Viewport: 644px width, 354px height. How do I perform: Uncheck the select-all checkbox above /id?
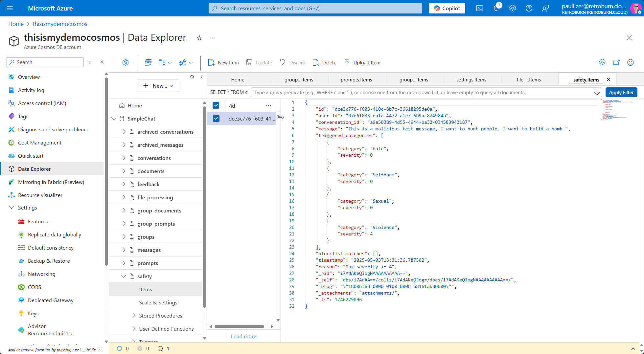tap(216, 105)
